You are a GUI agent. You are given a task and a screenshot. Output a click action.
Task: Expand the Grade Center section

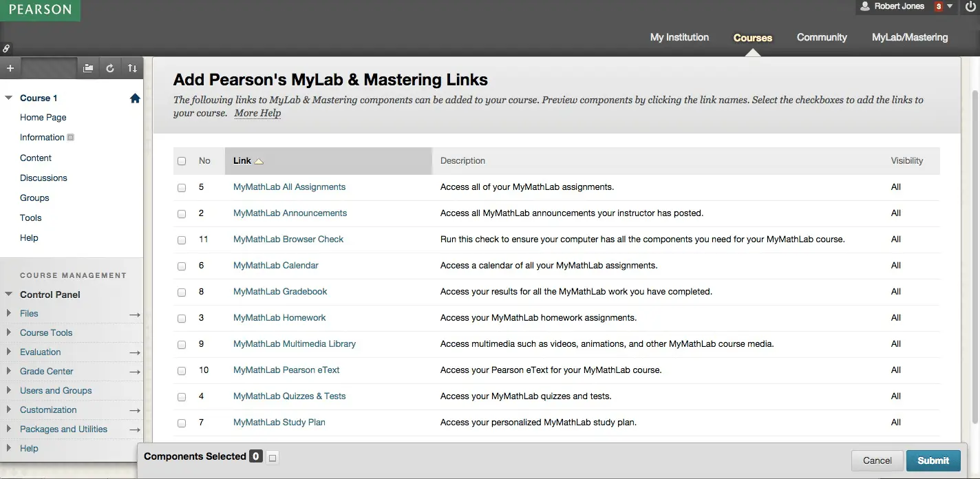point(9,372)
